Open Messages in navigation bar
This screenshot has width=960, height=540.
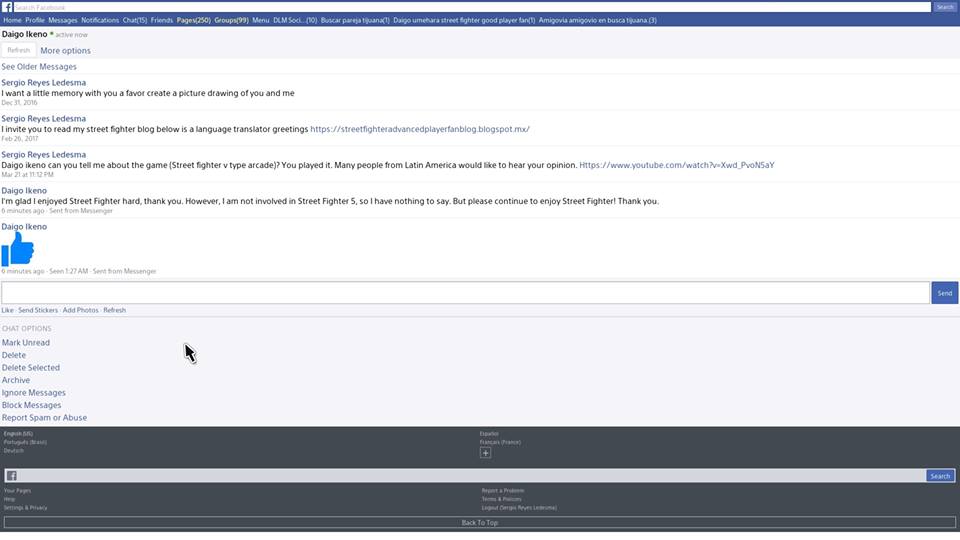[62, 20]
